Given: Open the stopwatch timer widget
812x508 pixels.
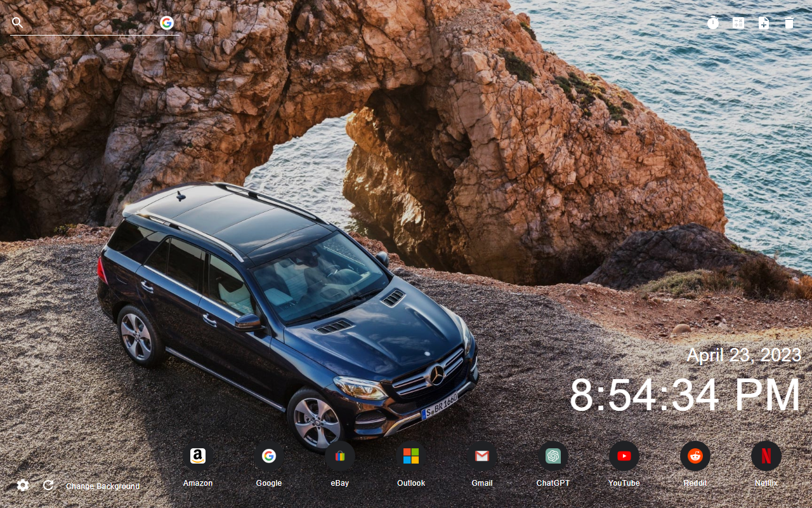Looking at the screenshot, I should 713,22.
